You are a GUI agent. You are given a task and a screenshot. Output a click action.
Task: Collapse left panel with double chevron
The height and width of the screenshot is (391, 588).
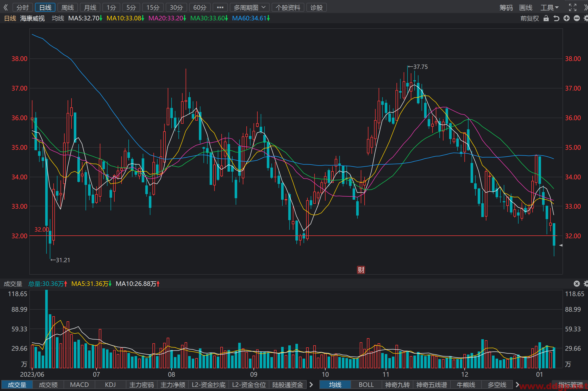(x=6, y=7)
